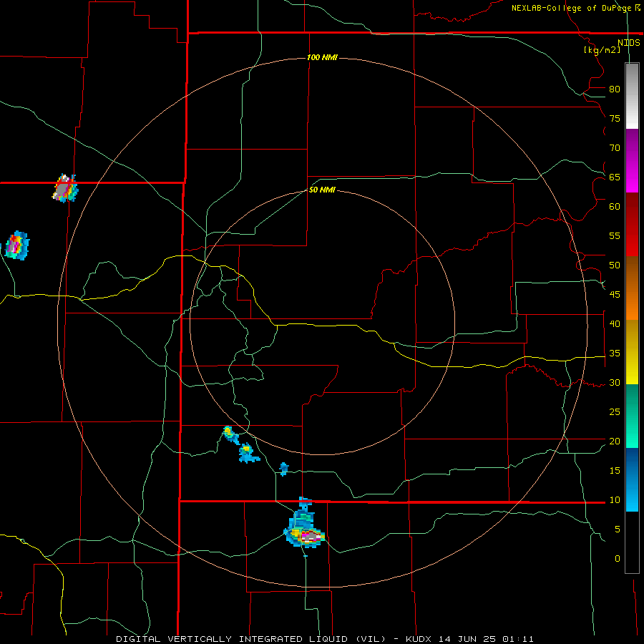Pick the orange-brown band of the VIL scale
The width and height of the screenshot is (644, 644).
coord(632,288)
